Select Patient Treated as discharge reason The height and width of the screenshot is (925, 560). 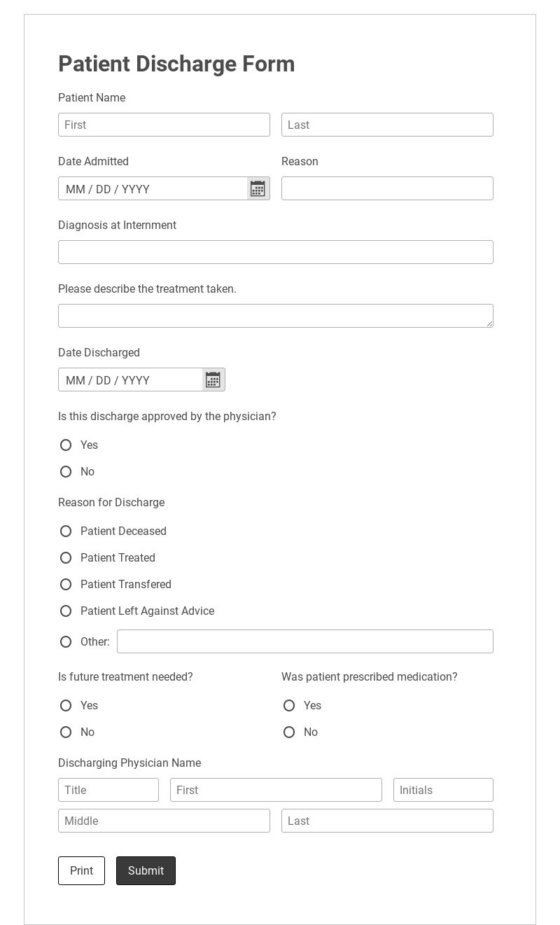(x=66, y=558)
